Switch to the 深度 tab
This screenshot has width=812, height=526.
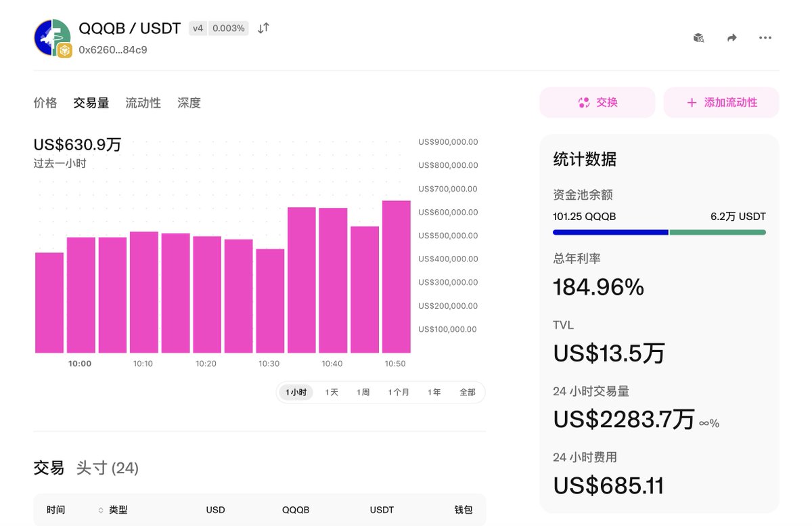(189, 103)
